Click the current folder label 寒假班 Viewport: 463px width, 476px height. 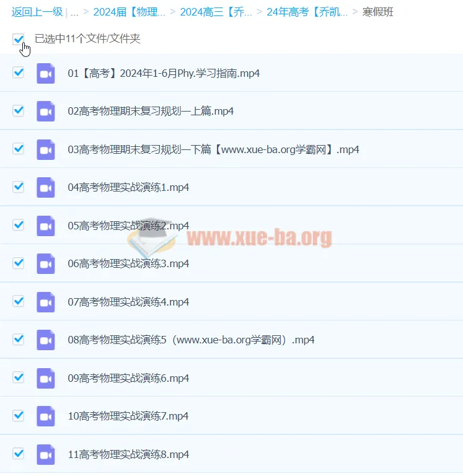click(377, 12)
